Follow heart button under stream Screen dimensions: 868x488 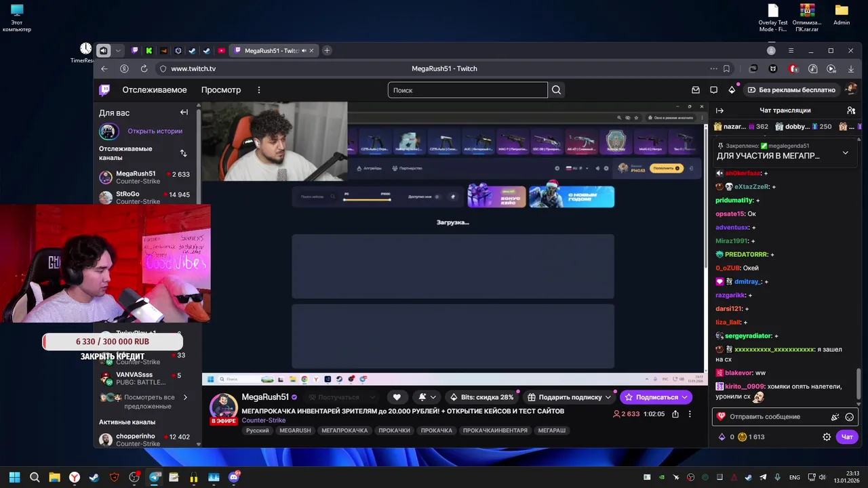coord(397,397)
